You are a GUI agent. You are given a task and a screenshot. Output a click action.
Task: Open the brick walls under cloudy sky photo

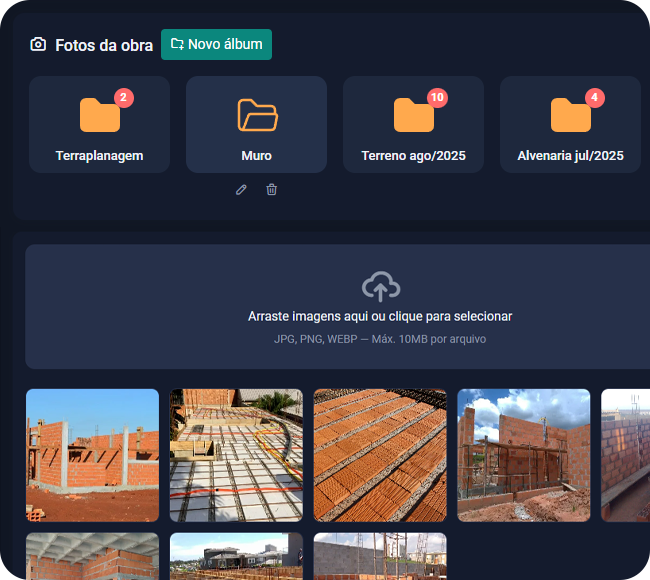[x=524, y=455]
